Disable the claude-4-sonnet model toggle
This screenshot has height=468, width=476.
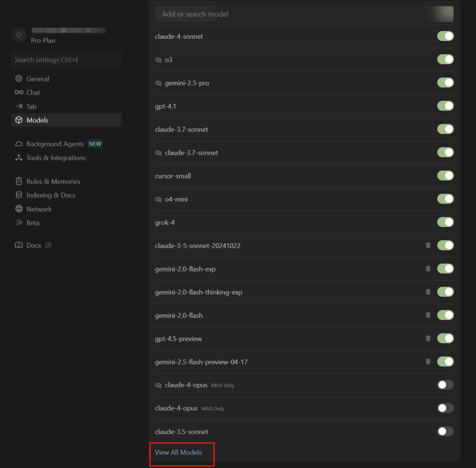(x=445, y=36)
